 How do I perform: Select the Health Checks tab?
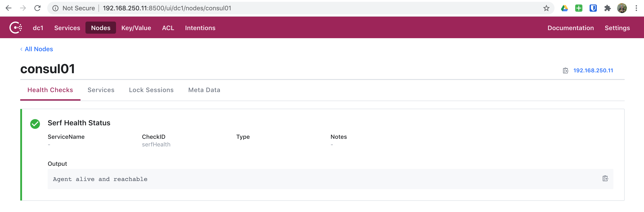coord(50,90)
